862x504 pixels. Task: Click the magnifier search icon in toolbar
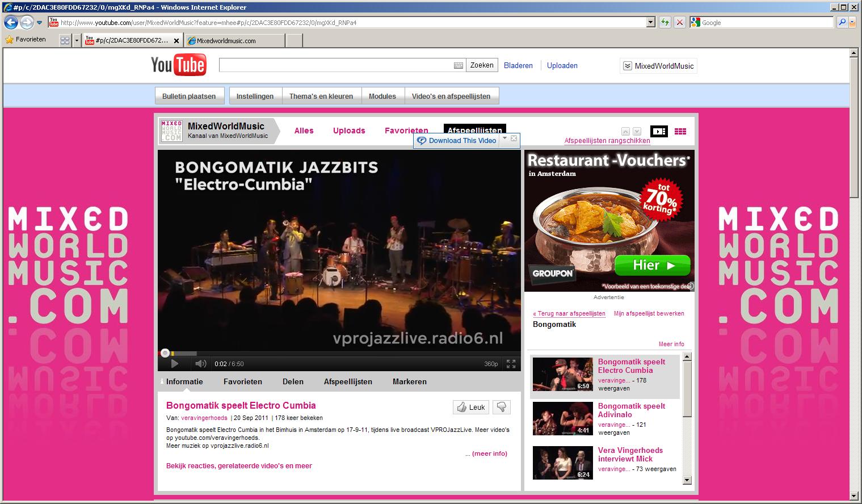[x=842, y=23]
